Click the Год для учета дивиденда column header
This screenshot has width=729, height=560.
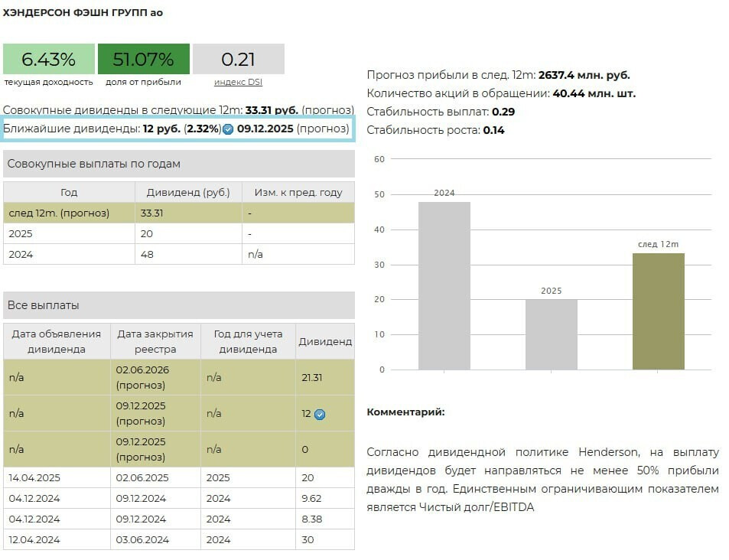(x=248, y=341)
